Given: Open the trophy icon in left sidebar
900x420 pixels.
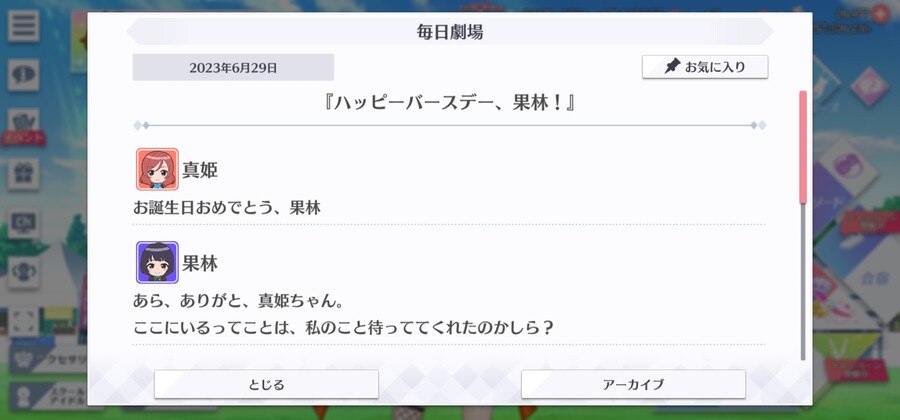Looking at the screenshot, I should (24, 273).
